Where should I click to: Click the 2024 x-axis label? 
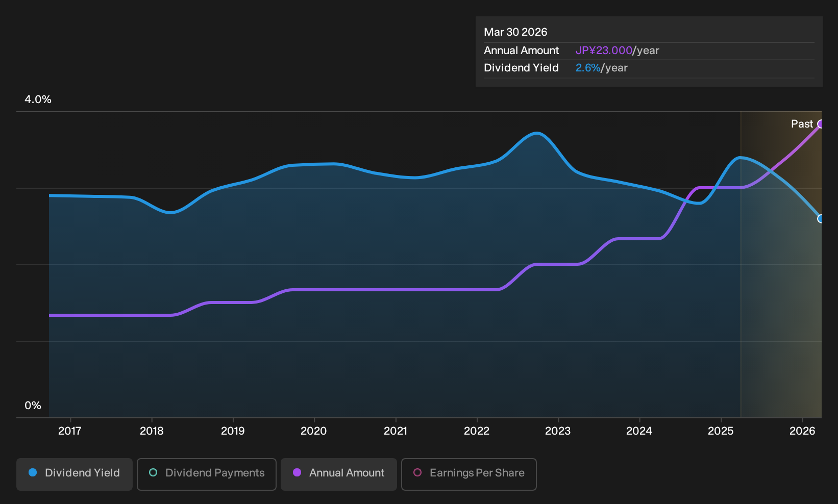click(x=639, y=431)
